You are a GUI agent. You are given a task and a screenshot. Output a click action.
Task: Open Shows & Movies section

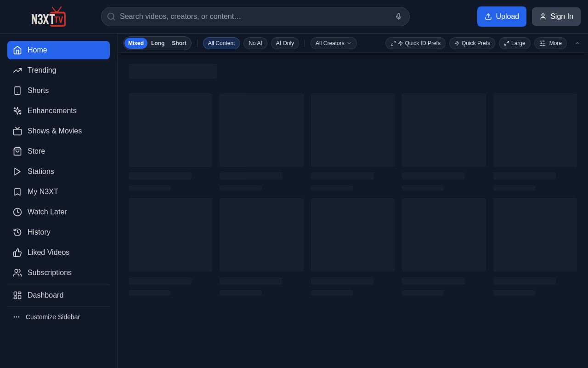58,131
